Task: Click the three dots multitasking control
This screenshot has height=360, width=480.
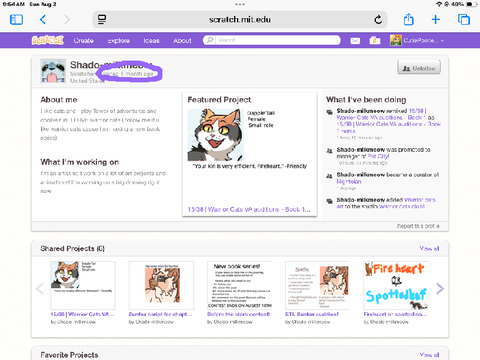Action: click(x=240, y=4)
